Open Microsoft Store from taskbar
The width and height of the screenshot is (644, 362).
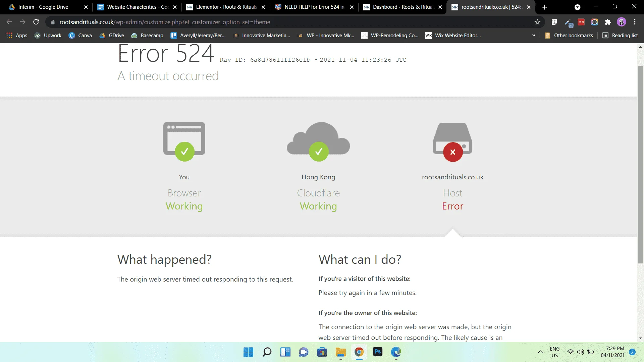pos(322,352)
